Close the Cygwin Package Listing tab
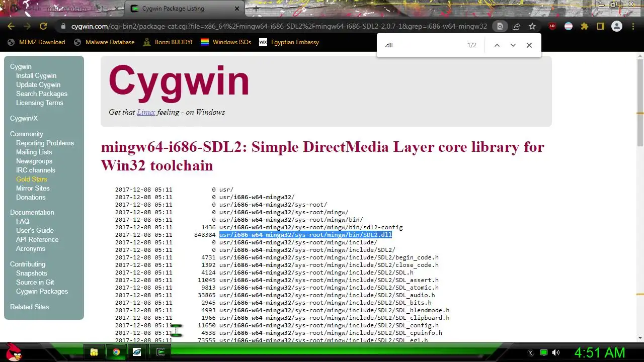 click(x=237, y=9)
